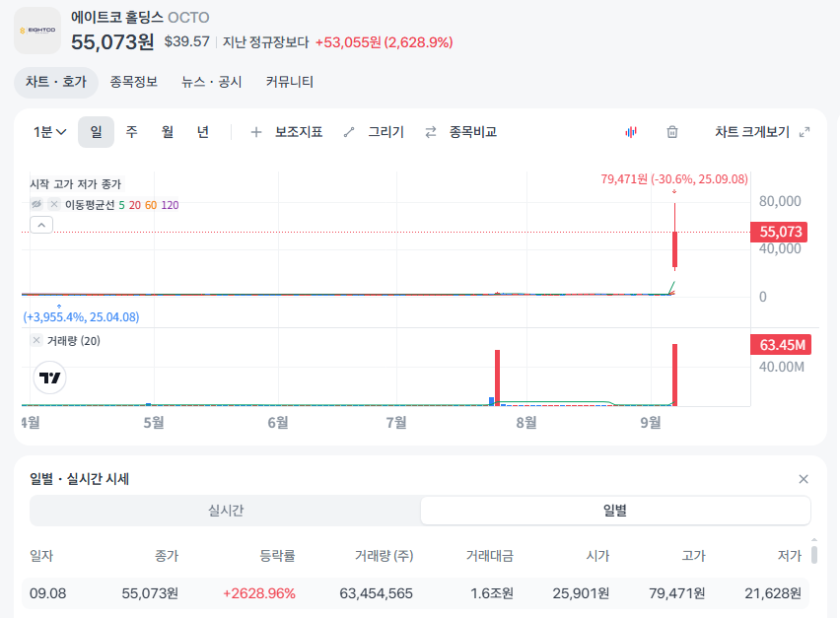Viewport: 840px width, 618px height.
Task: Click the 거래량 (20) legend label
Action: [x=73, y=341]
